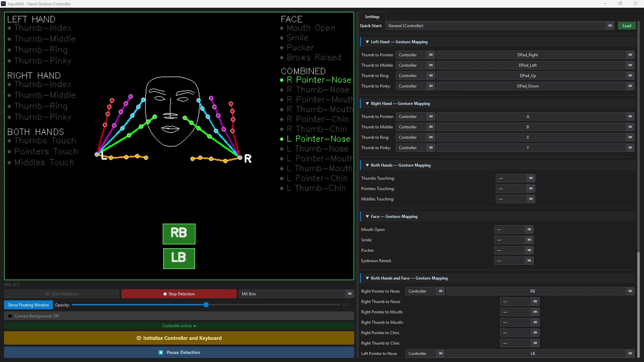Click the Load preset button
Viewport: 644px width, 362px height.
coord(627,26)
